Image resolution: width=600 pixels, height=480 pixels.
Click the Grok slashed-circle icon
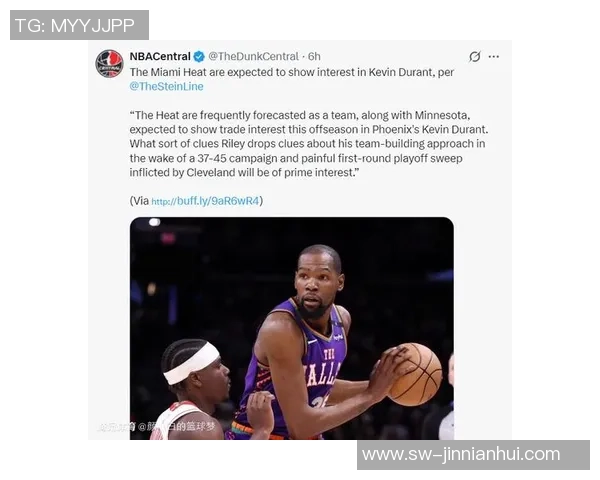pyautogui.click(x=474, y=57)
